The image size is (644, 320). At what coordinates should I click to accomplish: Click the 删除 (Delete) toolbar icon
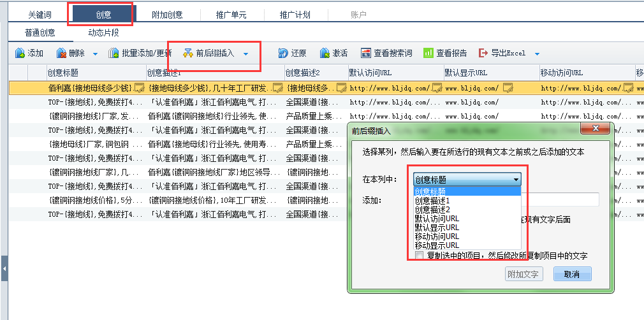click(61, 54)
